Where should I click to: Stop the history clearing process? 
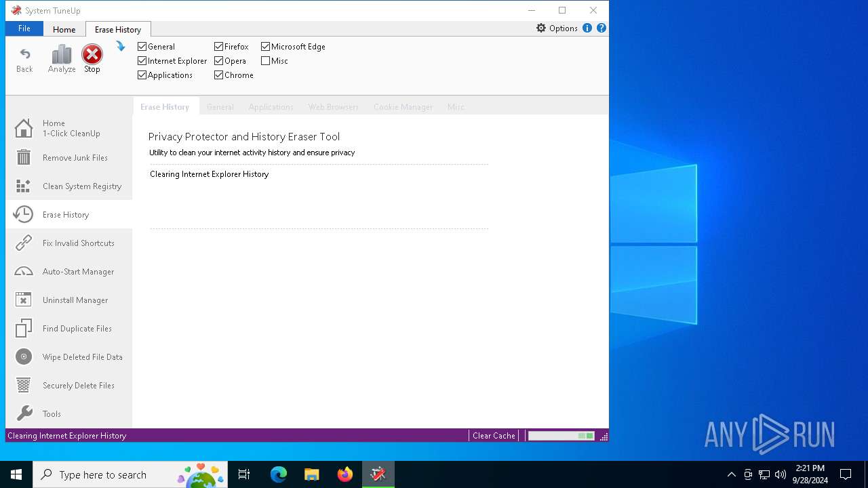tap(92, 59)
